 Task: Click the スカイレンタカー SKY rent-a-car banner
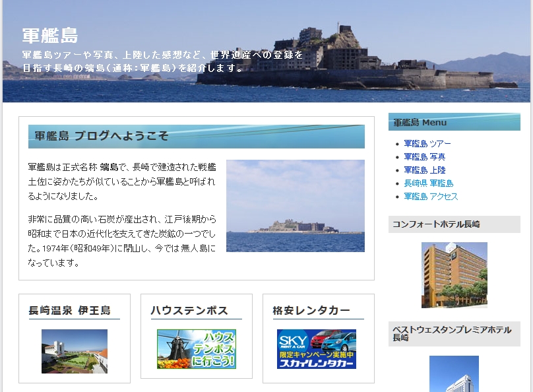317,349
